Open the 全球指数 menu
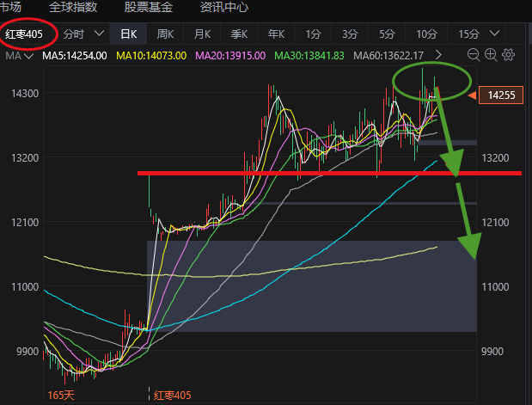The image size is (532, 405). click(x=73, y=7)
